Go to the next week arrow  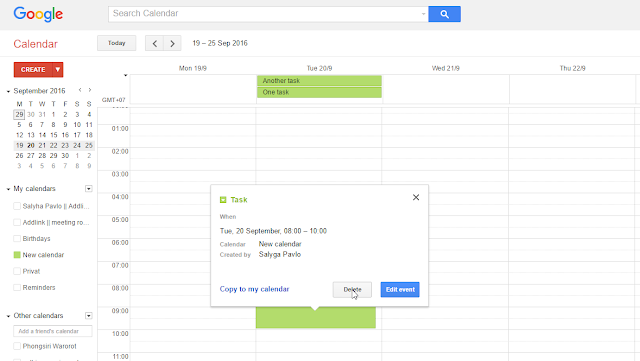click(x=172, y=43)
